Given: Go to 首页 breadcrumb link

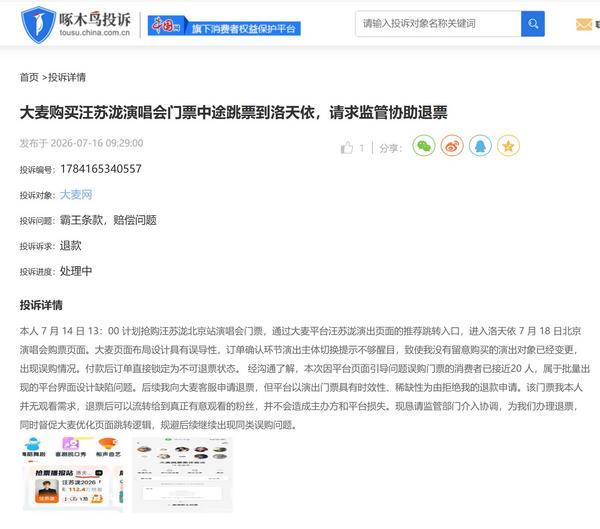Looking at the screenshot, I should 29,77.
